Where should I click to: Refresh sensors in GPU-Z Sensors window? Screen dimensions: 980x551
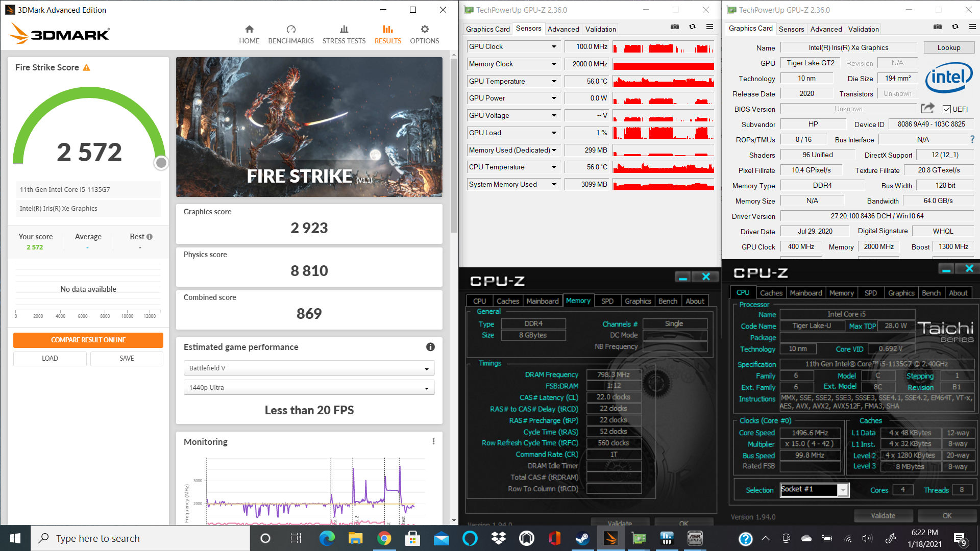pyautogui.click(x=692, y=27)
